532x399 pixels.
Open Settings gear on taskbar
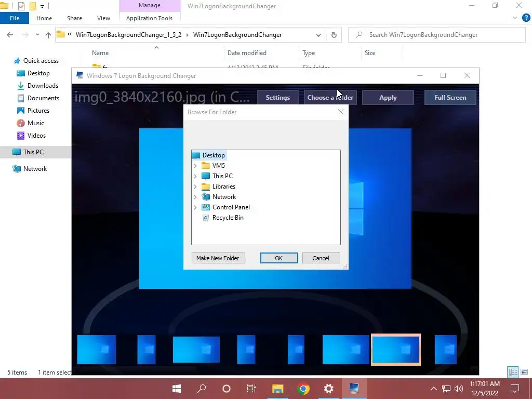click(328, 389)
